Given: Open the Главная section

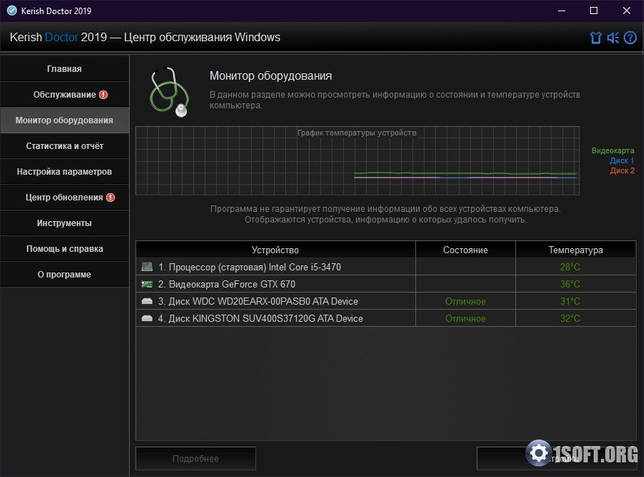Looking at the screenshot, I should [x=64, y=69].
